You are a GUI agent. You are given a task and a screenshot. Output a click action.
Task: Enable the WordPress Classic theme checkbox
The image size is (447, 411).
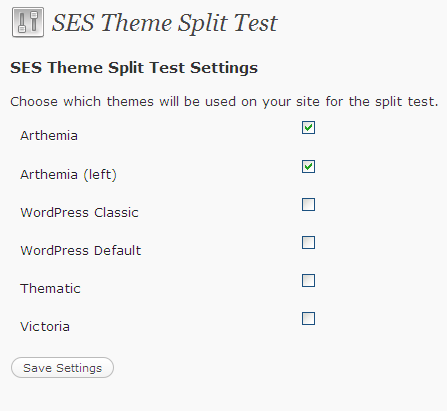[x=308, y=205]
